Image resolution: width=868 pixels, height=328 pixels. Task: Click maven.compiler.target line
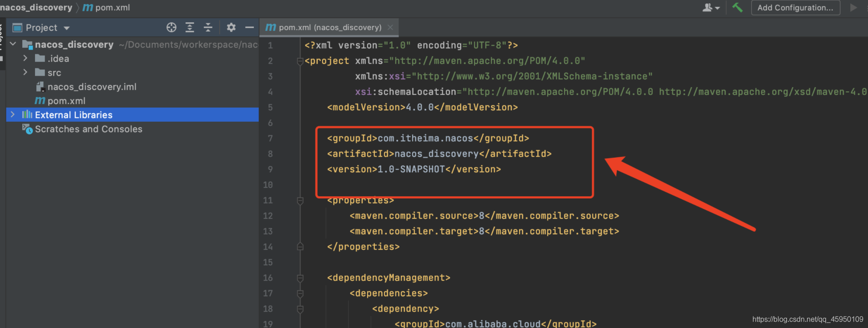tap(484, 231)
